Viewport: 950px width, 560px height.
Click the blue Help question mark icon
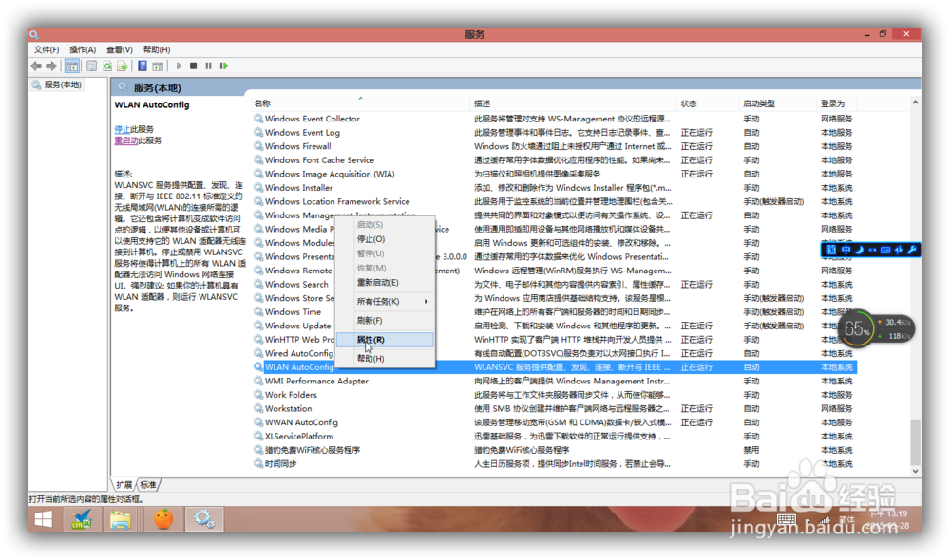click(142, 66)
